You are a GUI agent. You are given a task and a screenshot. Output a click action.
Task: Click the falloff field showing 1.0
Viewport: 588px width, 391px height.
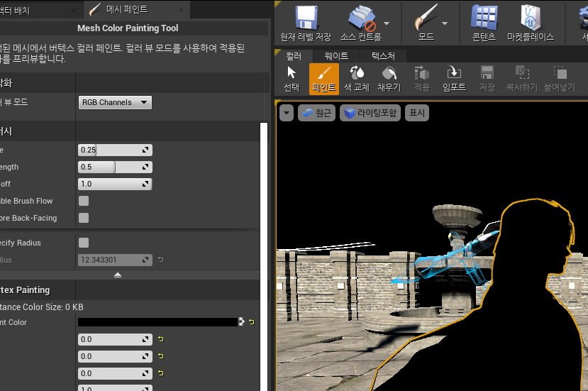(x=115, y=184)
